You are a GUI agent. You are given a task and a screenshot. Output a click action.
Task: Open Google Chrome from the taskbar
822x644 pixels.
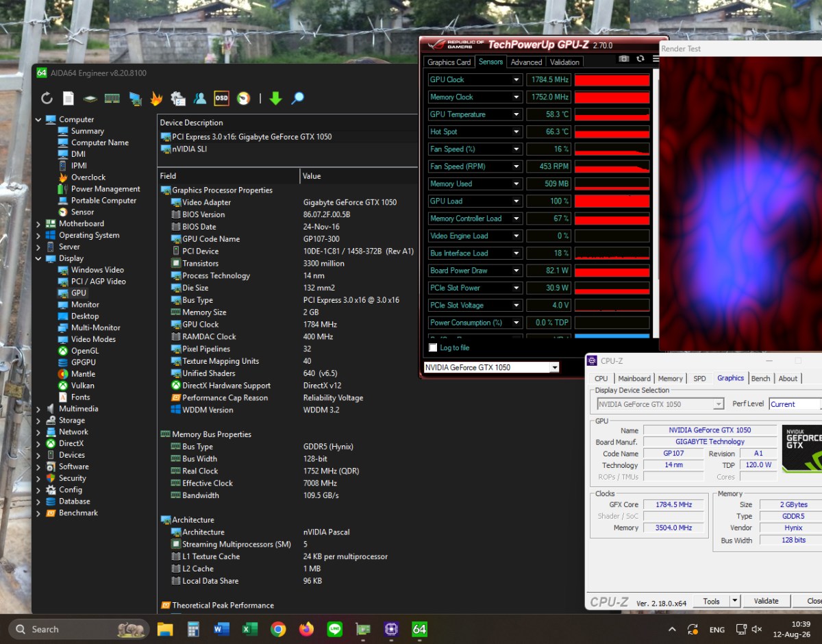click(278, 629)
